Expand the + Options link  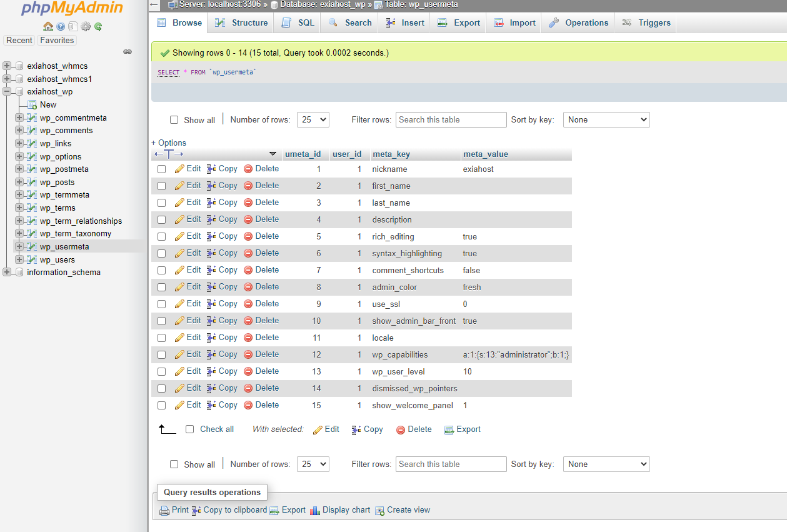pos(169,143)
